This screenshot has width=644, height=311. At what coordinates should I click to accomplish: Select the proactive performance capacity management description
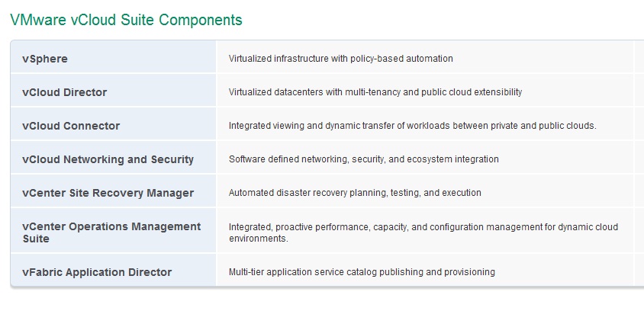(x=423, y=232)
